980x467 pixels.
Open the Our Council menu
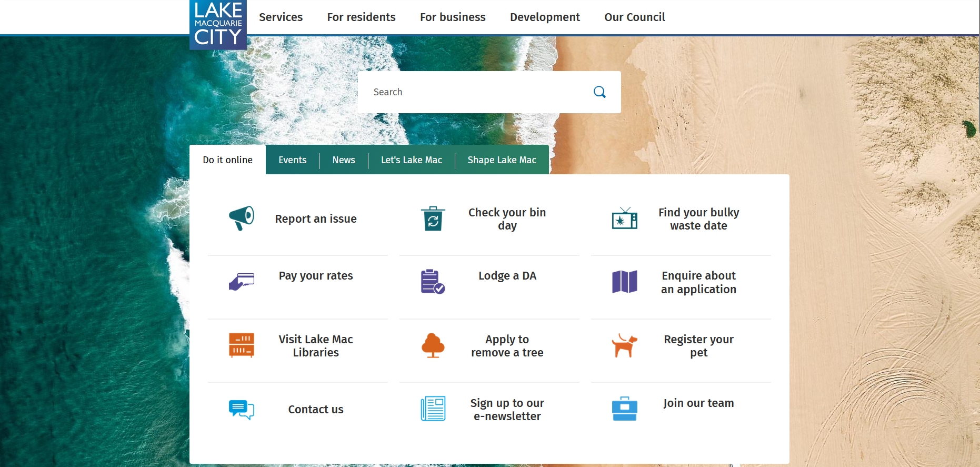click(x=635, y=17)
